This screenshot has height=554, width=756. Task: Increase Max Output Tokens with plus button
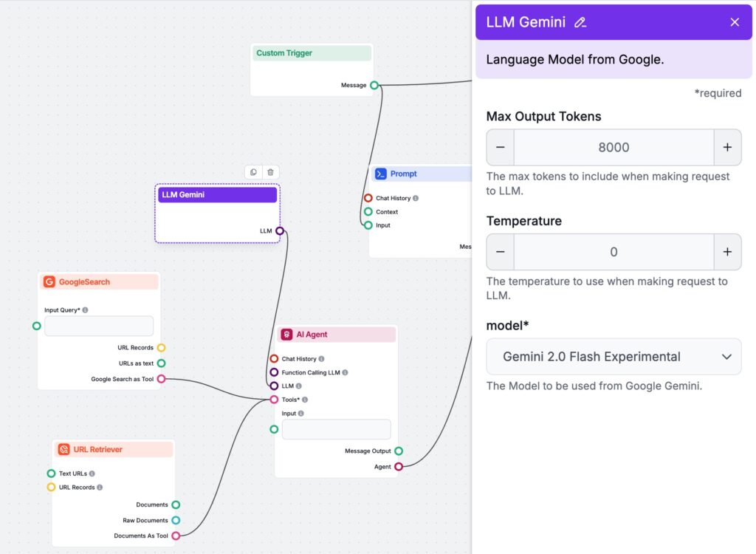tap(727, 147)
